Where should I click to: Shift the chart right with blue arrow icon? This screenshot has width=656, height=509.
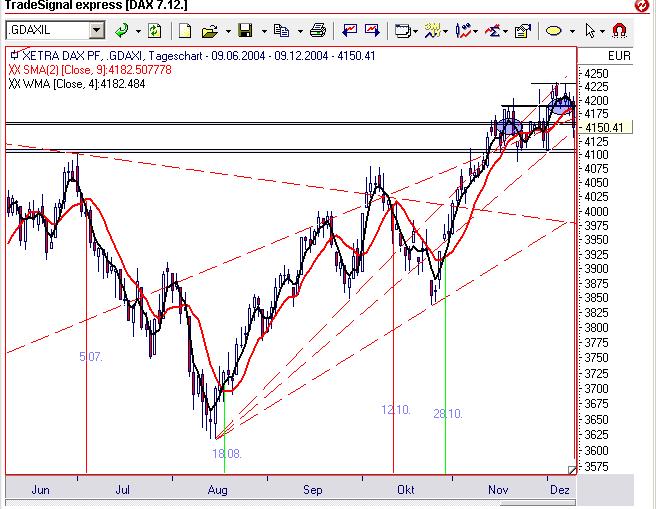pos(372,30)
